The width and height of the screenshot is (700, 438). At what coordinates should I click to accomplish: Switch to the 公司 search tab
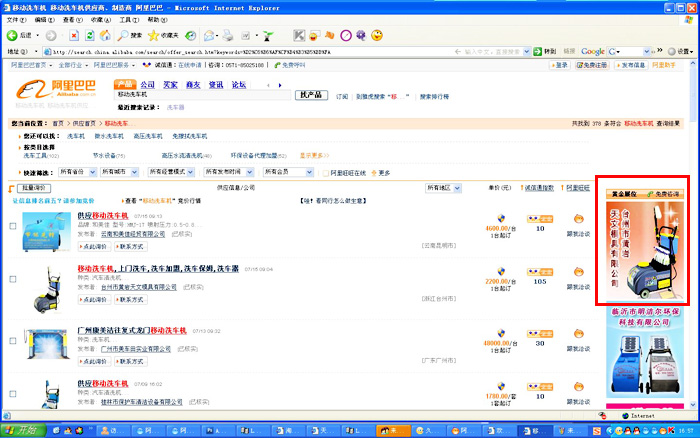pyautogui.click(x=147, y=84)
